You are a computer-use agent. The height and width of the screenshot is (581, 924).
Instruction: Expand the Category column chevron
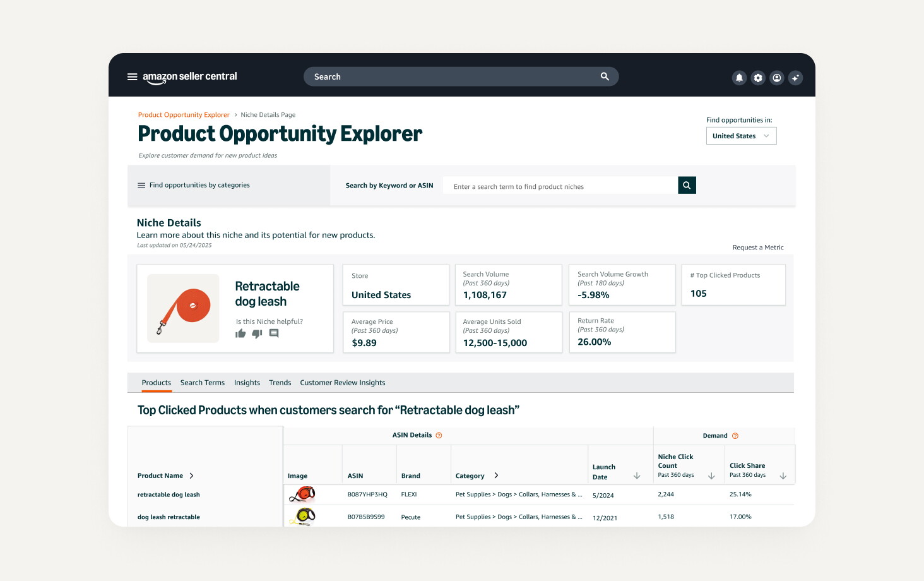[496, 476]
